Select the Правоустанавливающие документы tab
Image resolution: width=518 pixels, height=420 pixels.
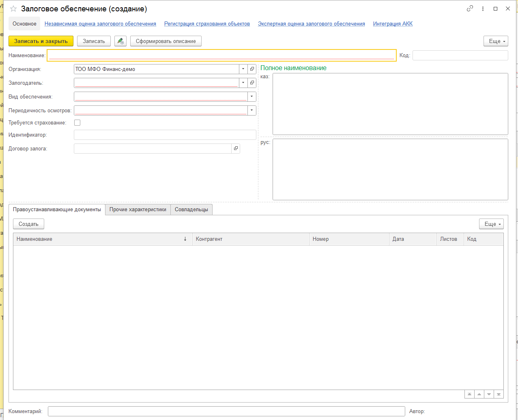tap(57, 210)
